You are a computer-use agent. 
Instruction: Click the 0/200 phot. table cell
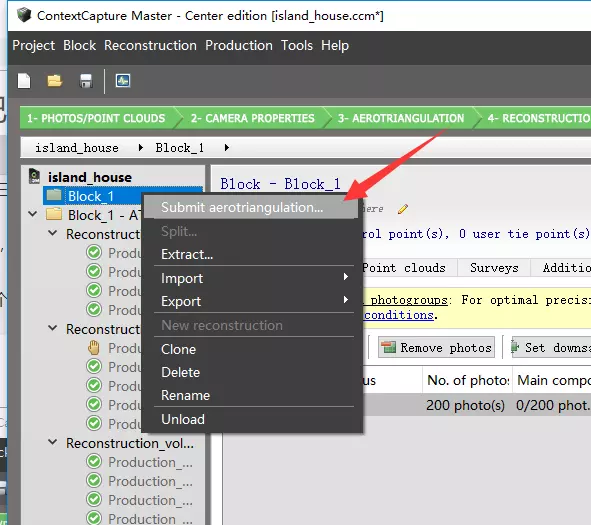point(552,405)
